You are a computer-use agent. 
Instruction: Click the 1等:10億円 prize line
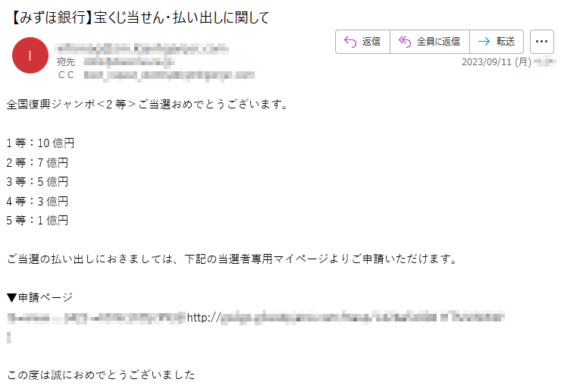point(40,143)
